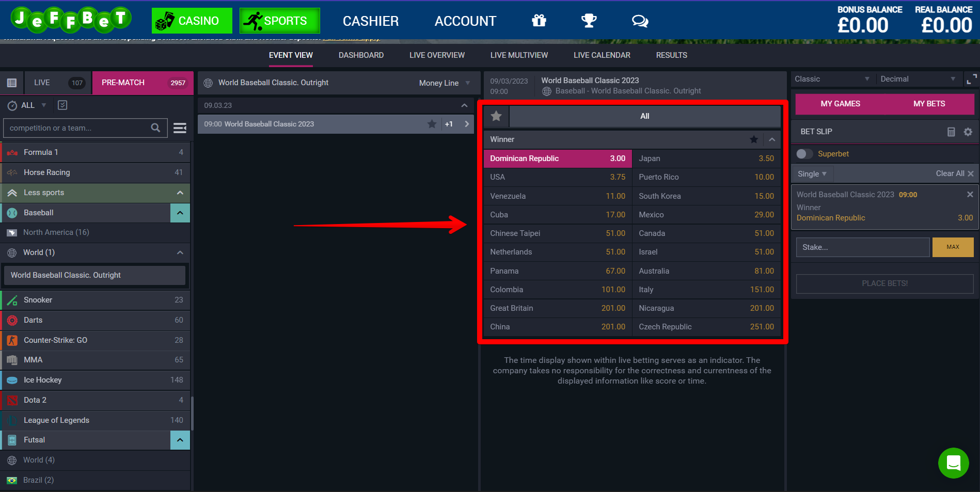The height and width of the screenshot is (492, 980).
Task: Open the gift promotions icon
Action: coord(539,21)
